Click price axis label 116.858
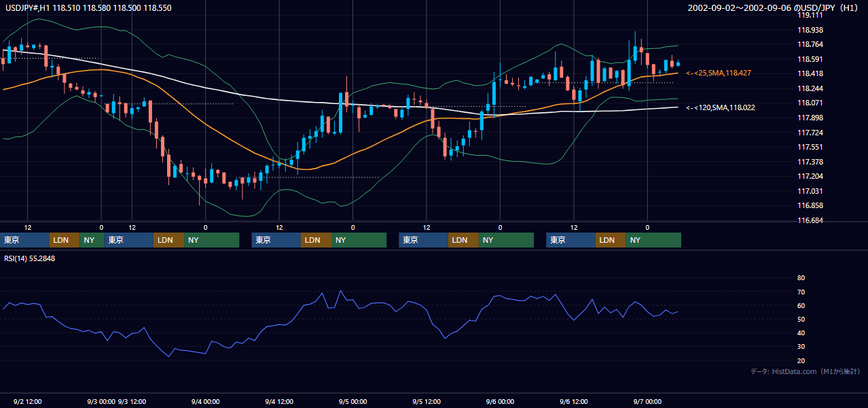The height and width of the screenshot is (408, 868). 810,205
